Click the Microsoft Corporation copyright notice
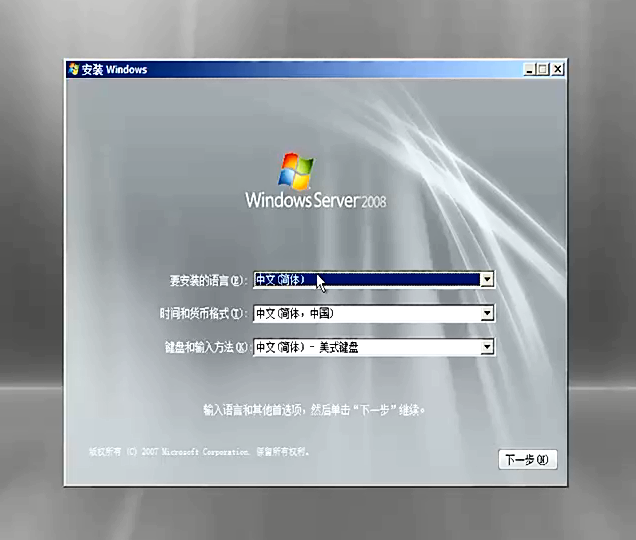The width and height of the screenshot is (636, 540). tap(199, 452)
